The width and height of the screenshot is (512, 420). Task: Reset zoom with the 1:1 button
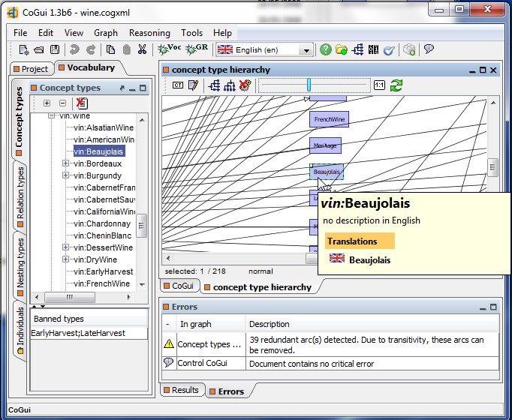379,85
